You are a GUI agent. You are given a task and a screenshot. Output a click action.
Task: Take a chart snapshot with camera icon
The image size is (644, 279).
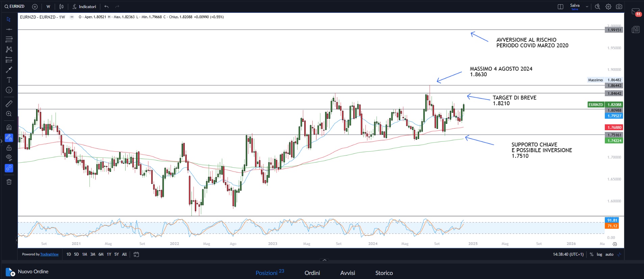tap(619, 7)
